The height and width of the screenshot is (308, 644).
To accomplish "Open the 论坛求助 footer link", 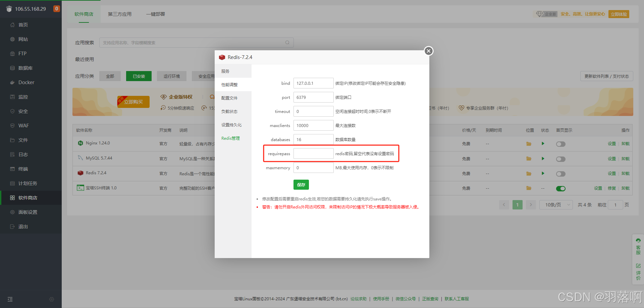I will pyautogui.click(x=359, y=299).
